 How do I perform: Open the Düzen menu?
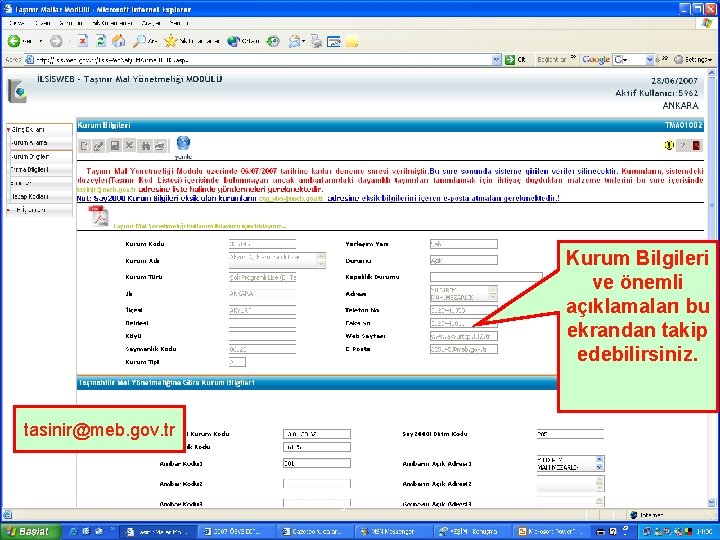[x=43, y=22]
